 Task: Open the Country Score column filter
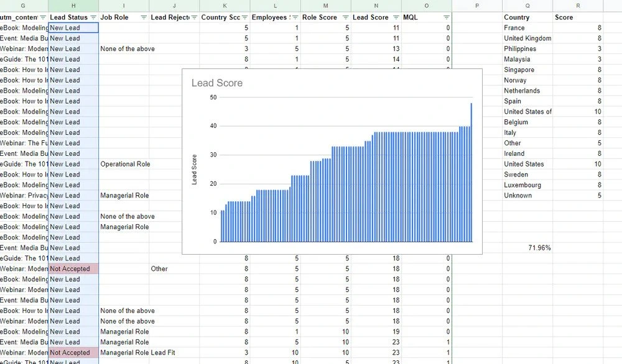(244, 17)
